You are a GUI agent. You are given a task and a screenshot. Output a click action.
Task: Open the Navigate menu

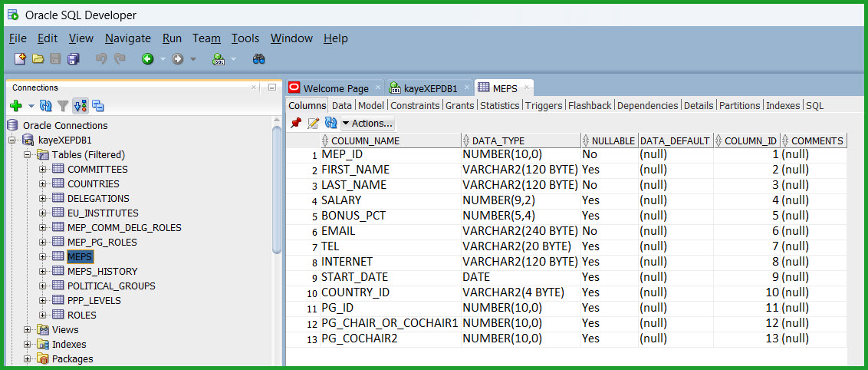[128, 38]
